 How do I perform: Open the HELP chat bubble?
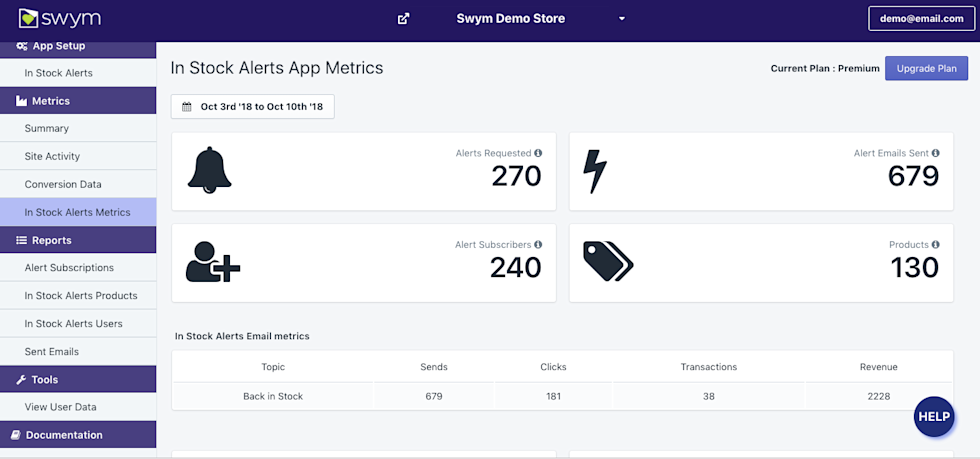[934, 416]
